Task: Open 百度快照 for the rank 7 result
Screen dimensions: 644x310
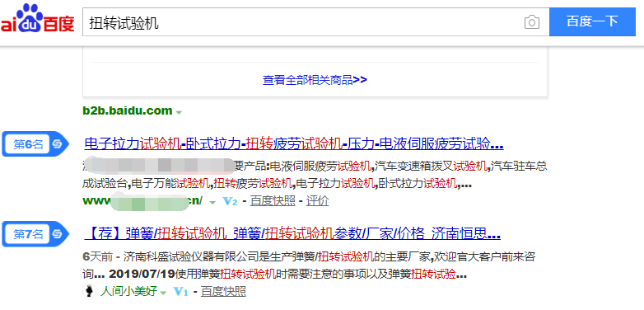Action: (x=223, y=292)
